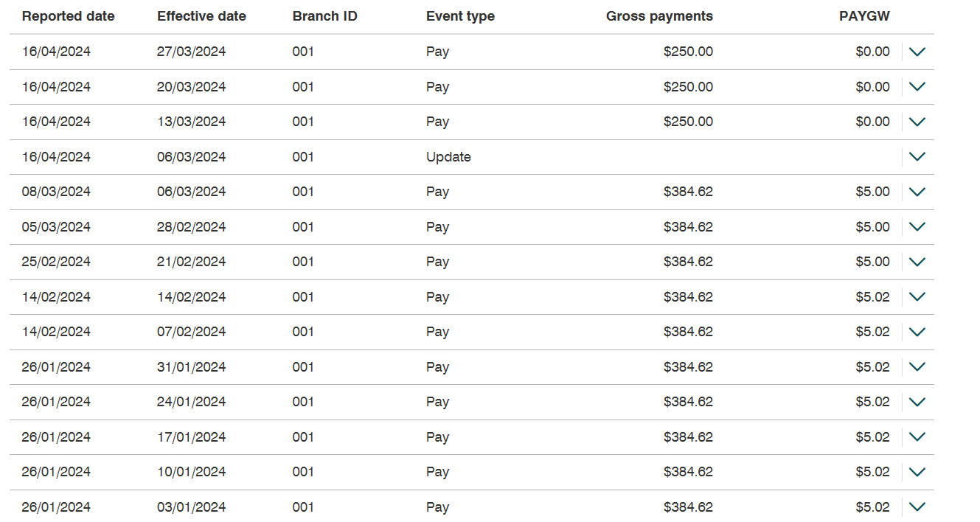Select the Update event type cell
The height and width of the screenshot is (522, 980).
click(448, 157)
